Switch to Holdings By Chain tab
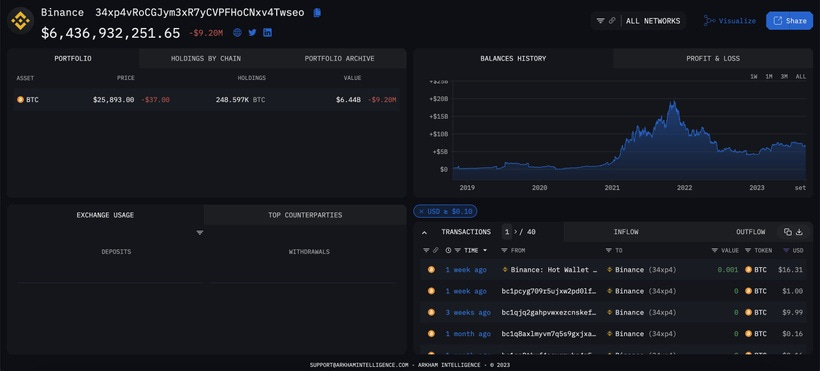820x371 pixels. (x=206, y=59)
